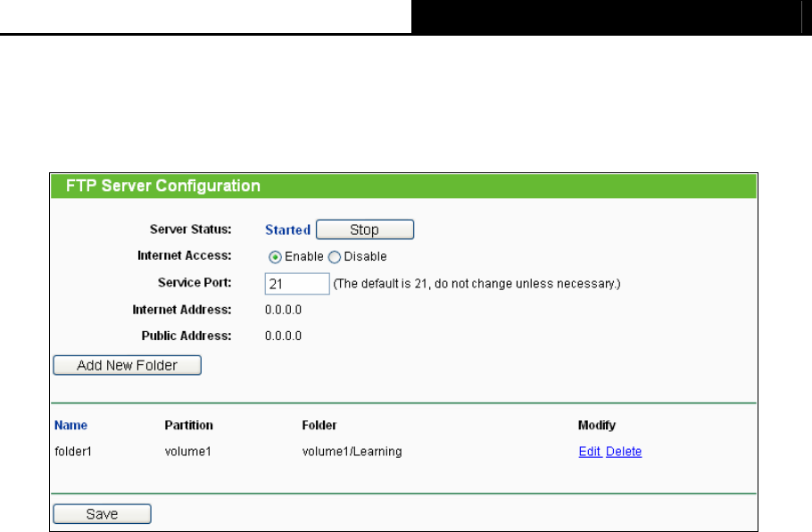Click the Partition column header
This screenshot has height=532, width=812.
(x=188, y=425)
